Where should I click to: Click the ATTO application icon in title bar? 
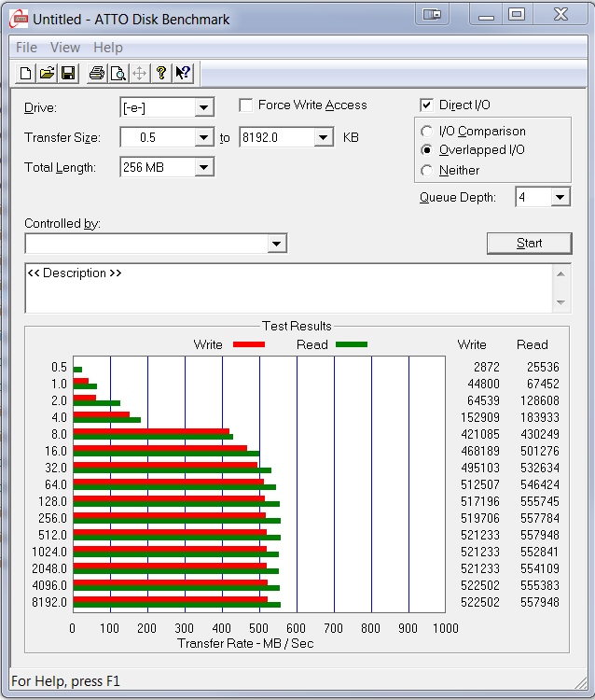(18, 18)
